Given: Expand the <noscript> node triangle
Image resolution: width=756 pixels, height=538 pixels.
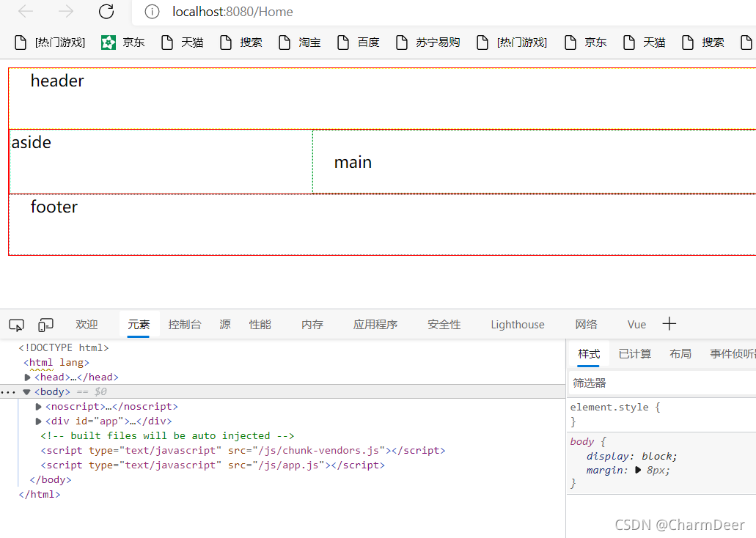Looking at the screenshot, I should [x=39, y=407].
